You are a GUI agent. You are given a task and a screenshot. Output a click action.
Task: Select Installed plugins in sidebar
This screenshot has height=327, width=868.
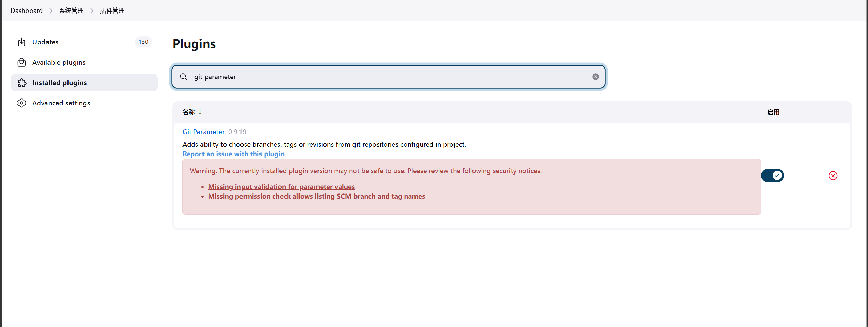[x=84, y=83]
